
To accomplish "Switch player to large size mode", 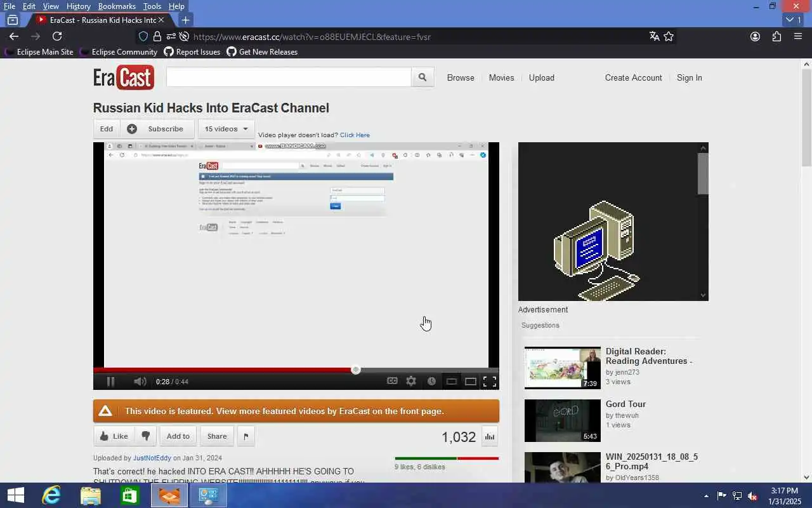I will [x=471, y=382].
